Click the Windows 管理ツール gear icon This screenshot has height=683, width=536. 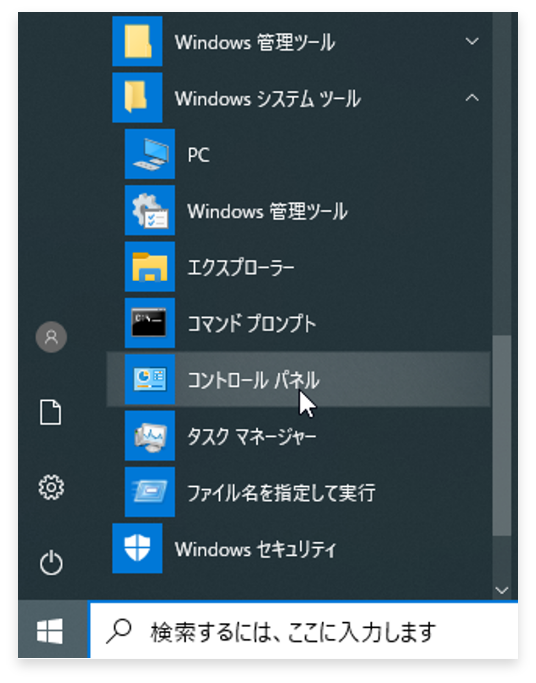coord(150,210)
